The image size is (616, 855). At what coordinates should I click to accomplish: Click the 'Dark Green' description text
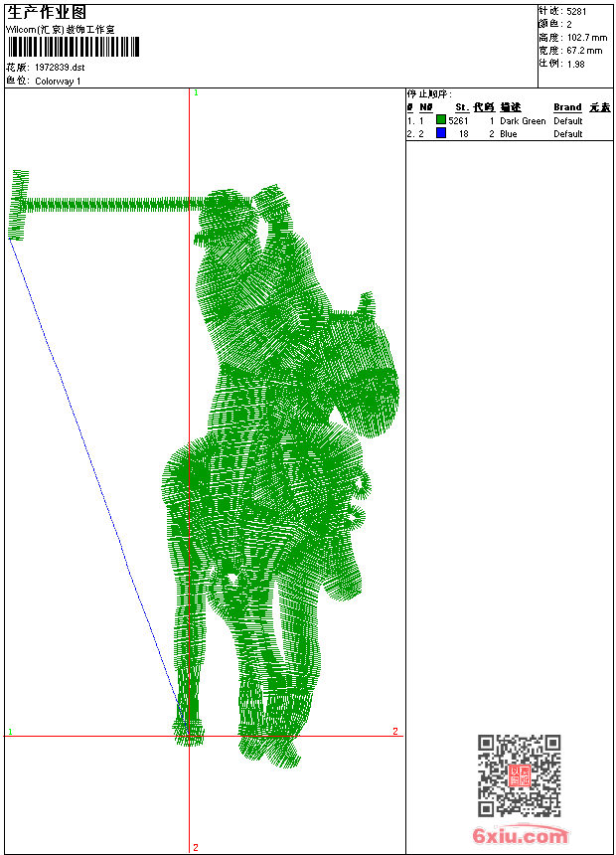point(523,121)
